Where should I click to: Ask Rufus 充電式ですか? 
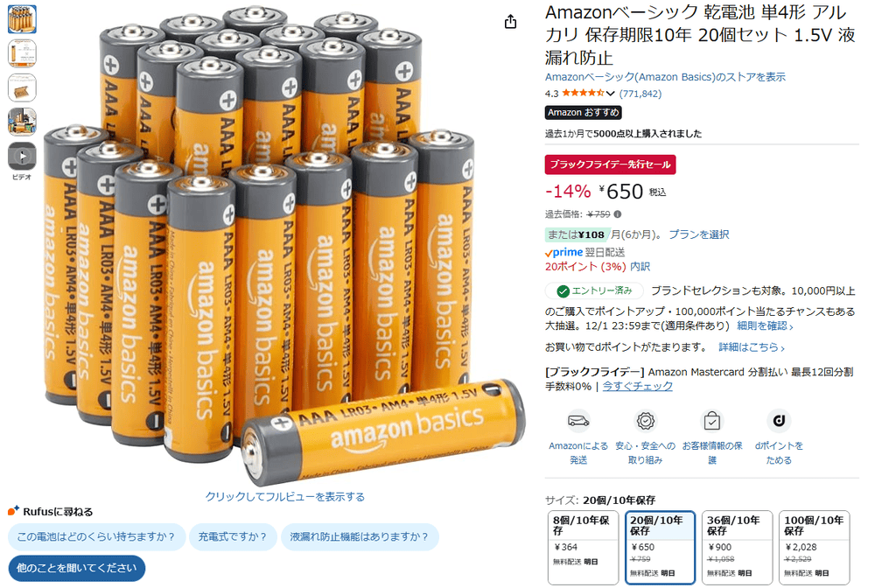(x=233, y=536)
